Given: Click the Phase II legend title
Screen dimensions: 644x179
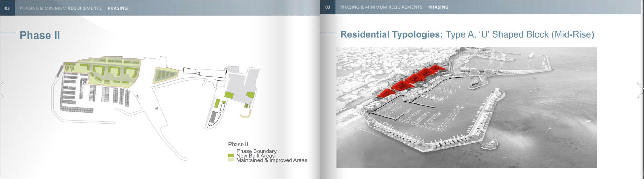Looking at the screenshot, I should coord(238,144).
